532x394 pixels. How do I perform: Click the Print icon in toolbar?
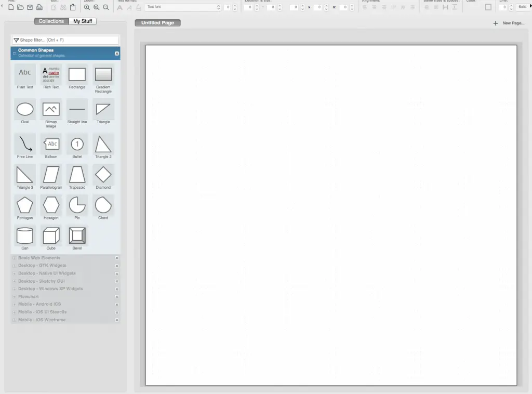[x=39, y=7]
